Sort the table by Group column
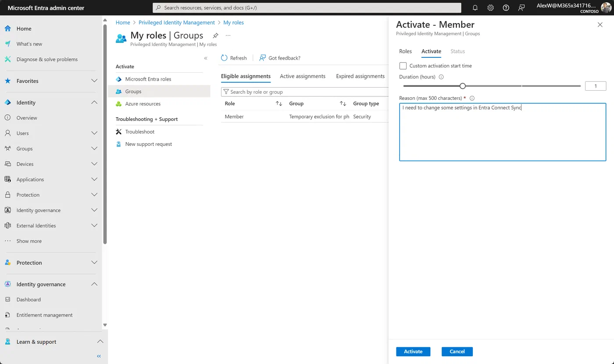 coord(343,104)
